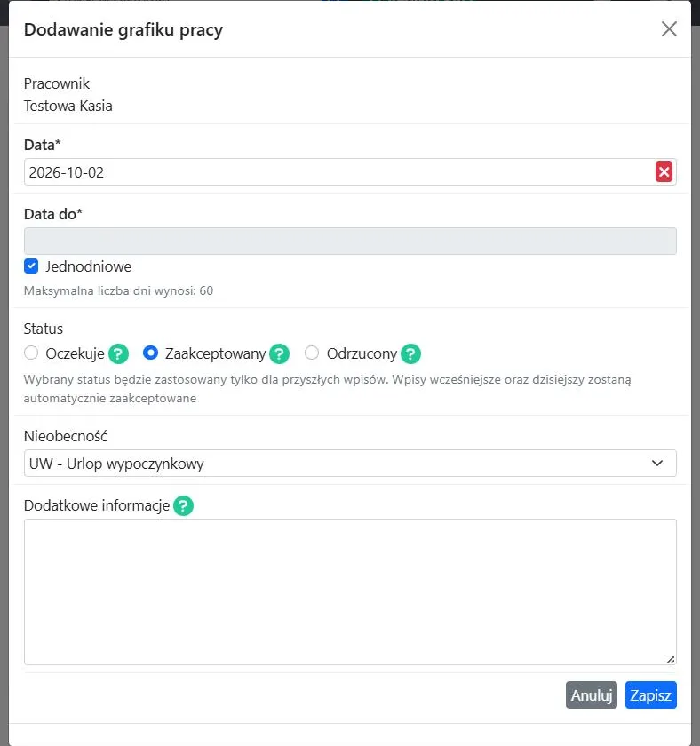Screen dimensions: 700x746
Task: Select the Odrzucony status radio button
Action: tap(312, 353)
